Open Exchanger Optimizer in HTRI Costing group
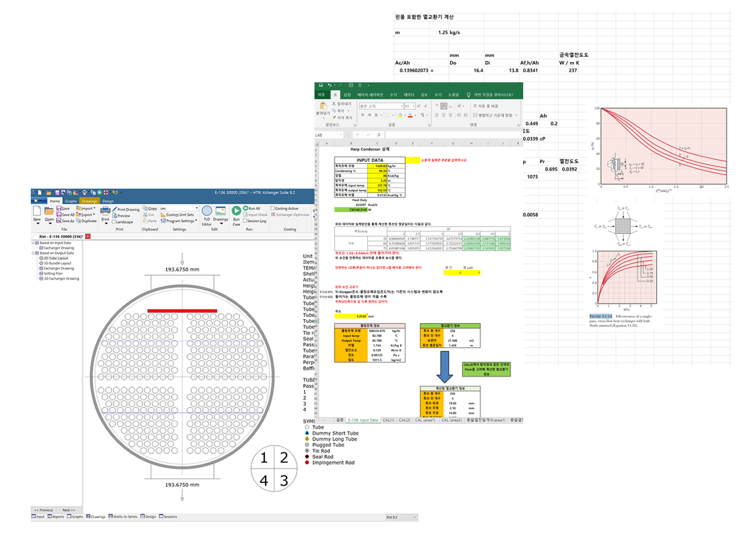 pyautogui.click(x=290, y=215)
